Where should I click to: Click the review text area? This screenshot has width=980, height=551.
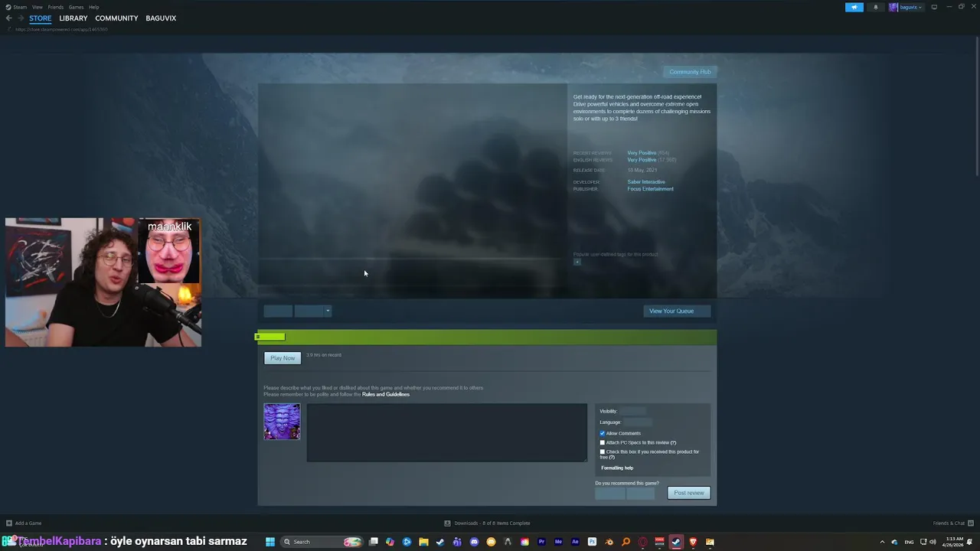tap(447, 432)
